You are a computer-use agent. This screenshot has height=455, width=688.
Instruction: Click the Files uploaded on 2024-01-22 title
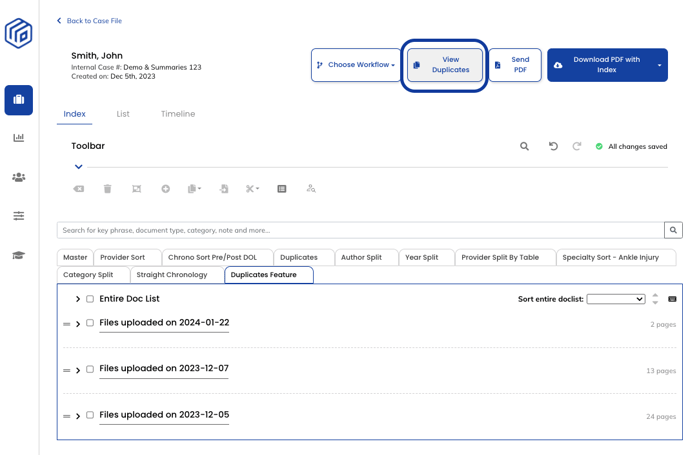pyautogui.click(x=164, y=322)
